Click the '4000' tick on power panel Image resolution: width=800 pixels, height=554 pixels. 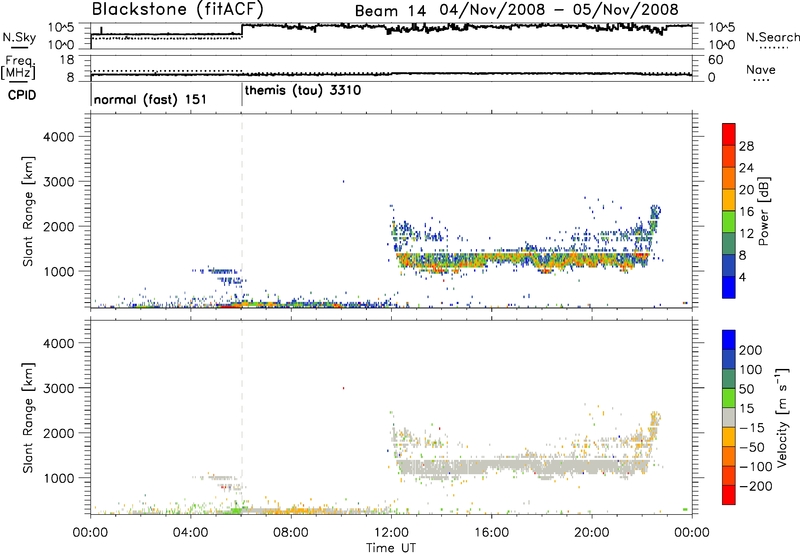coord(59,137)
